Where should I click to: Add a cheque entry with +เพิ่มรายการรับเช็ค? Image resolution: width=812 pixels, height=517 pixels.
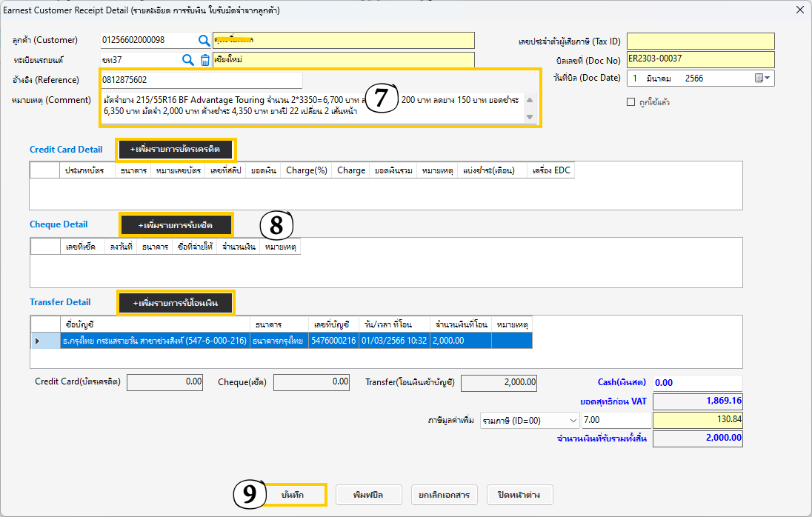point(176,224)
